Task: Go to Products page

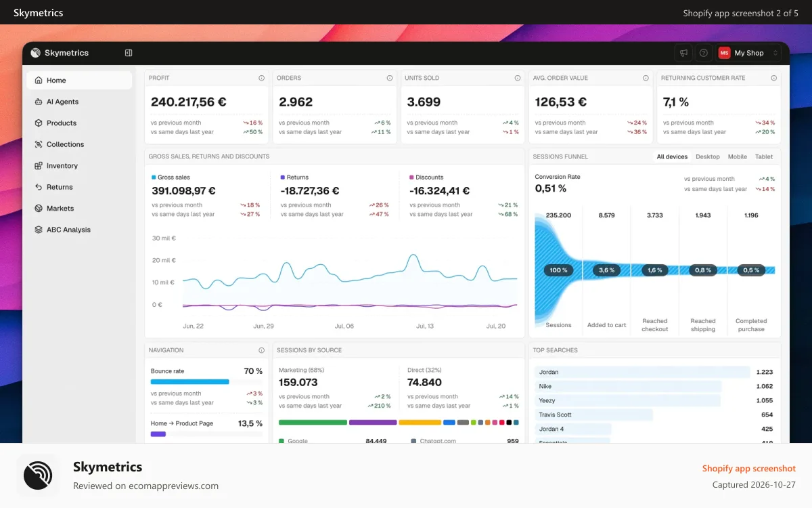Action: 79,123
